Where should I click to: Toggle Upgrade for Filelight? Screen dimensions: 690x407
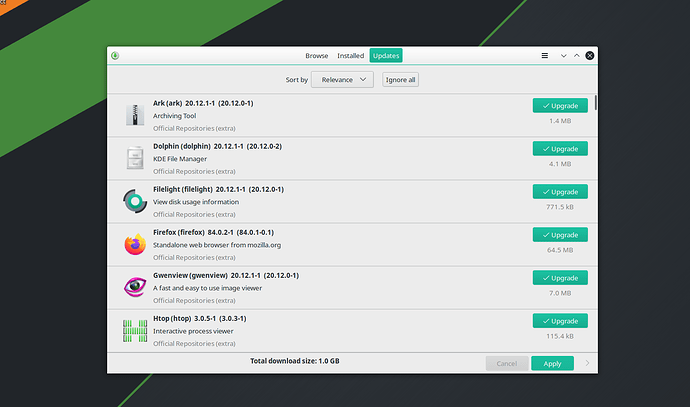(560, 192)
